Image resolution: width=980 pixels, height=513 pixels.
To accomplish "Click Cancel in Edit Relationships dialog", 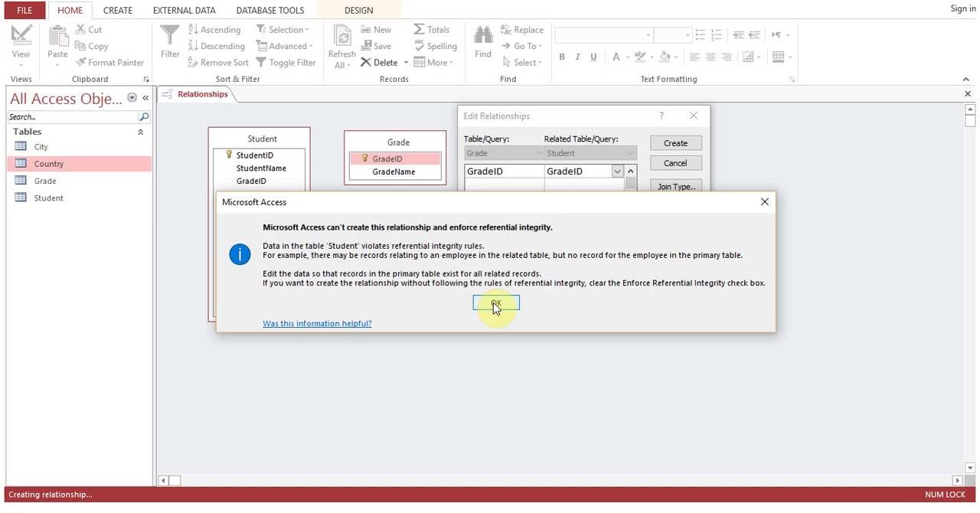I will [675, 163].
